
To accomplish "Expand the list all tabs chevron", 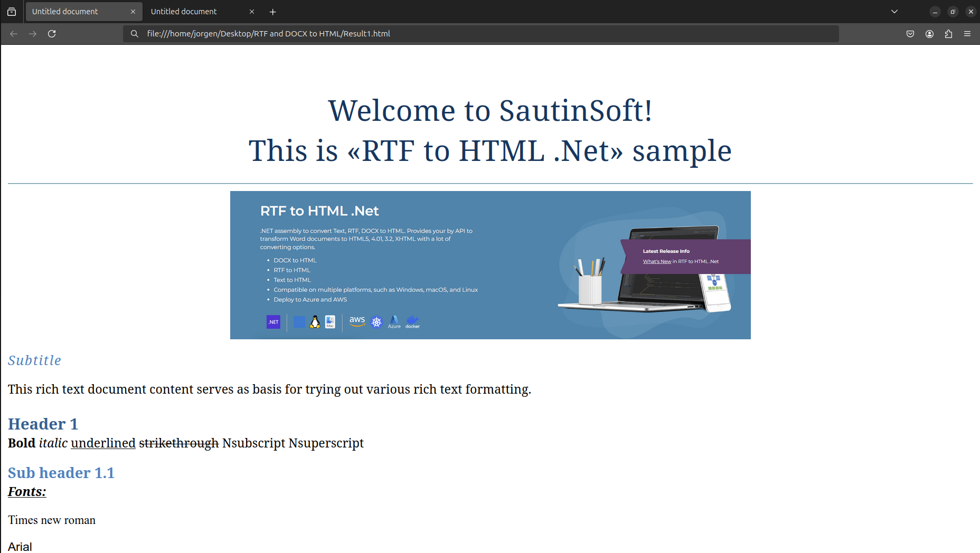I will point(894,12).
